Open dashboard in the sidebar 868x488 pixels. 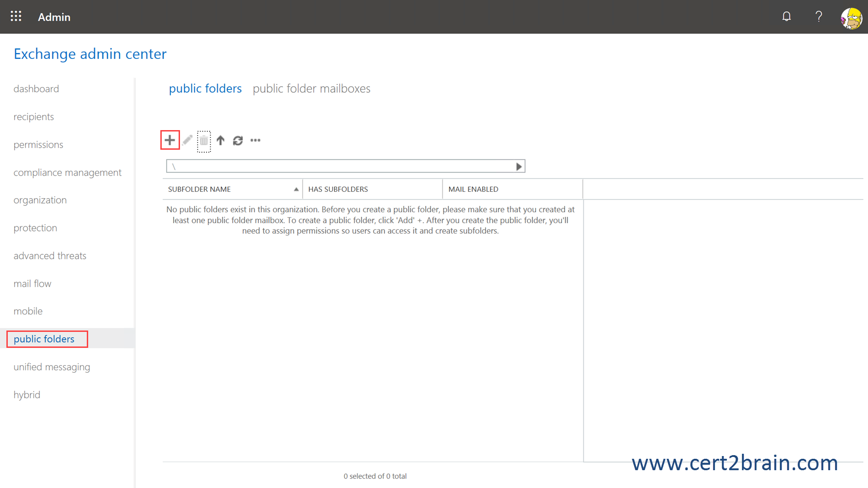pyautogui.click(x=36, y=89)
